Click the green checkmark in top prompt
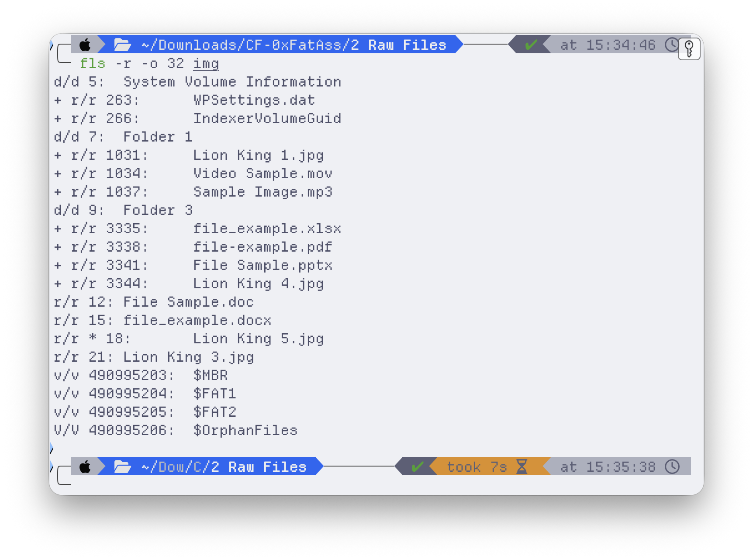Screen dimensions: 753x560 point(531,45)
